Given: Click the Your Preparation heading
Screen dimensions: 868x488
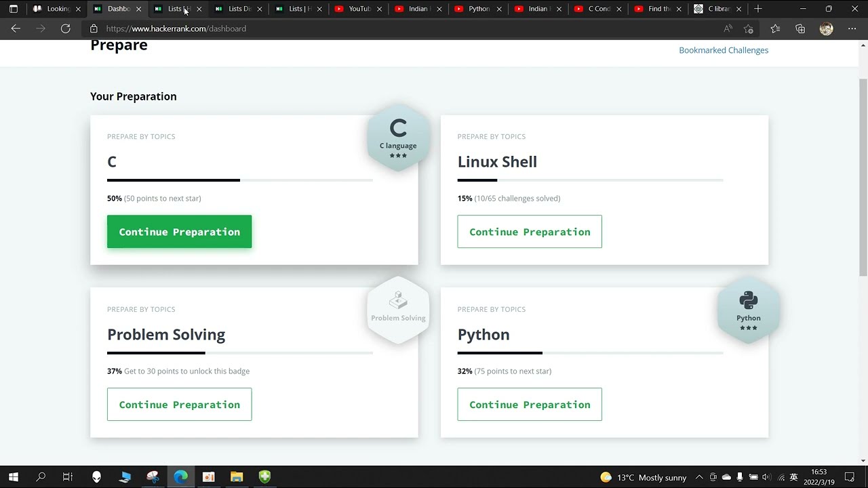Looking at the screenshot, I should (134, 96).
